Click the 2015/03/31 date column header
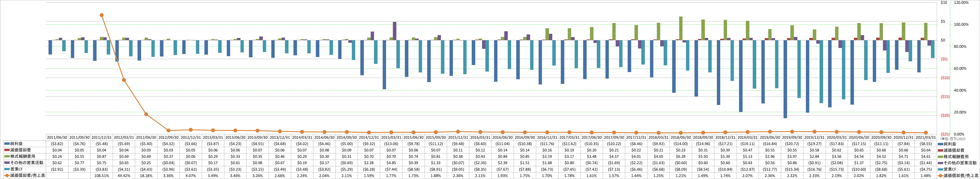 click(391, 137)
